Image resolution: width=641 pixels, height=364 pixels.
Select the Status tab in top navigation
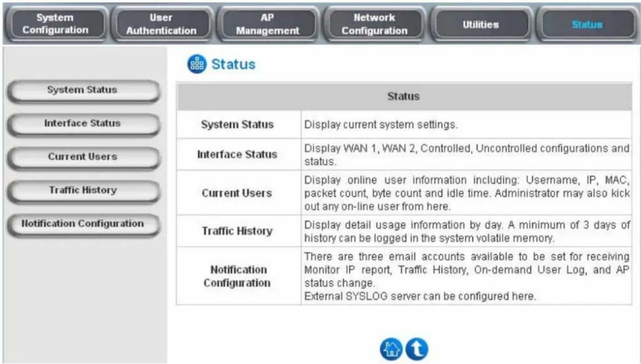point(587,24)
